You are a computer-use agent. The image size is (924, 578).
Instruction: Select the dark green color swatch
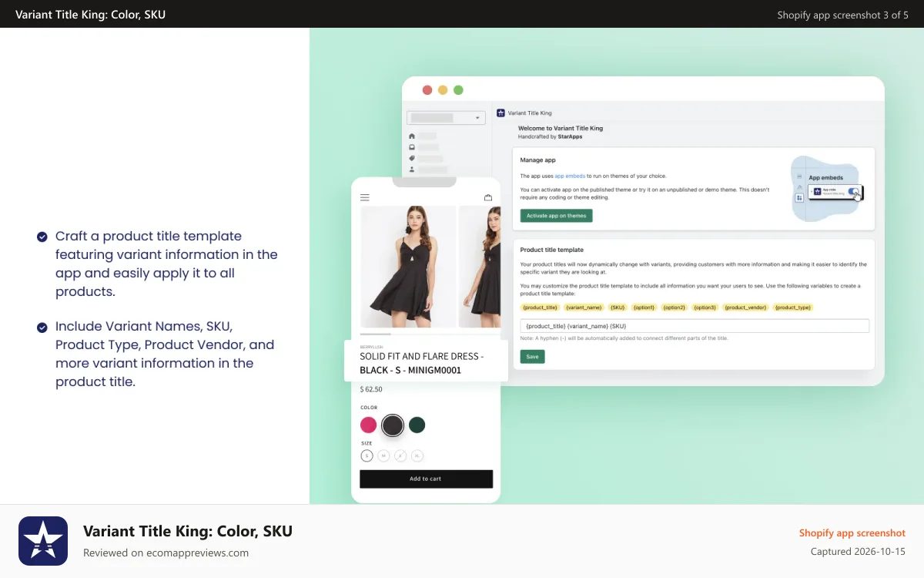tap(417, 425)
